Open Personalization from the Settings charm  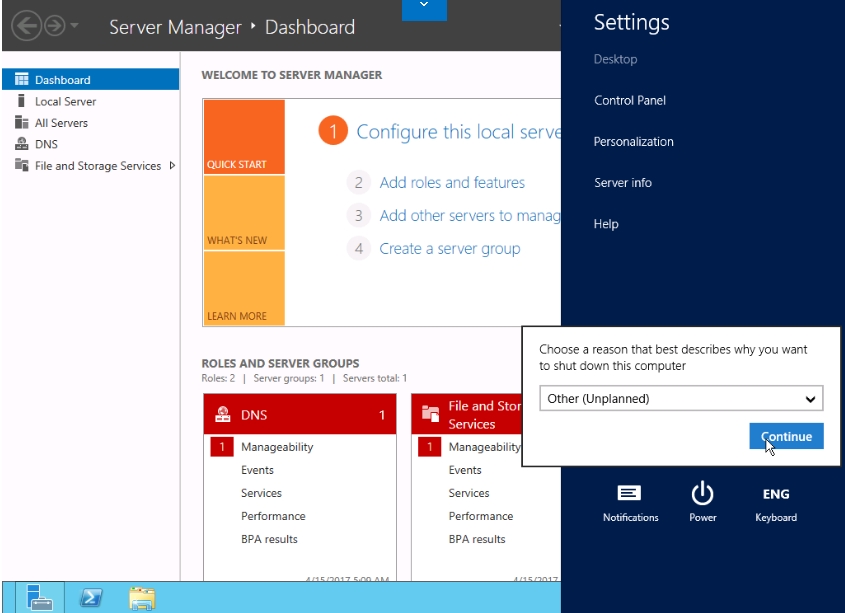point(634,142)
